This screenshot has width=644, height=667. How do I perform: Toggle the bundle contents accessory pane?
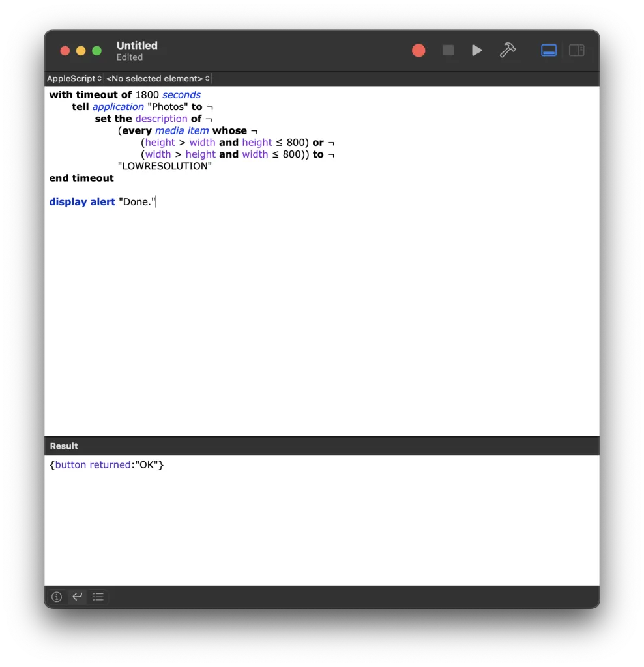click(x=576, y=50)
